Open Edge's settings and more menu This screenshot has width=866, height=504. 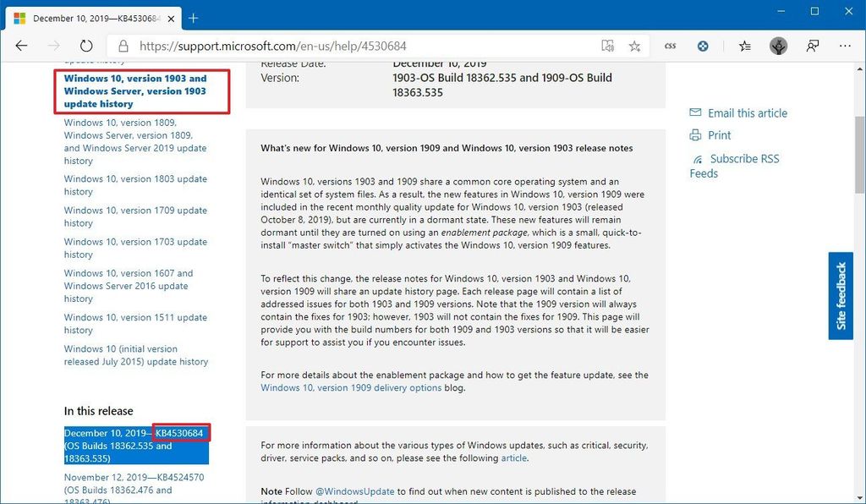click(x=844, y=46)
